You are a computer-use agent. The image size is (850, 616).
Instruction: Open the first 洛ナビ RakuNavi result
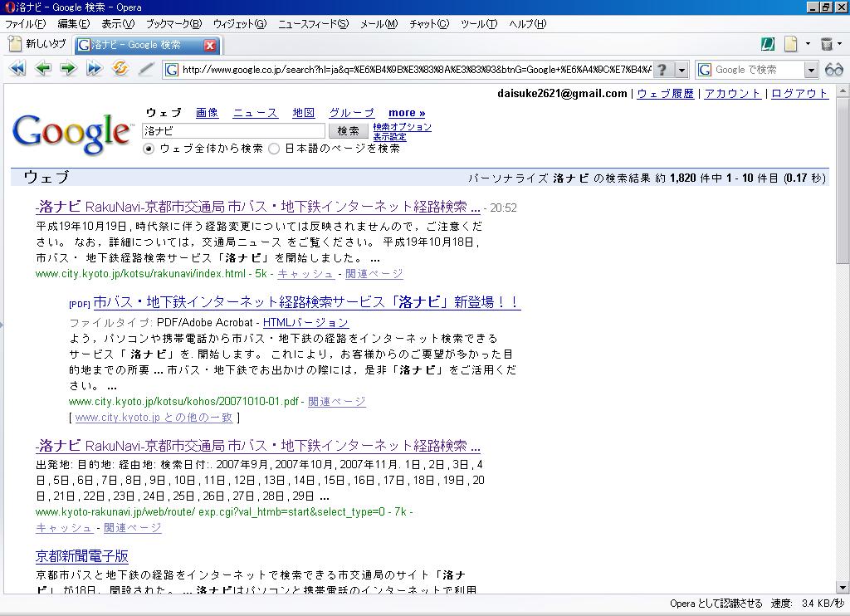tap(258, 207)
